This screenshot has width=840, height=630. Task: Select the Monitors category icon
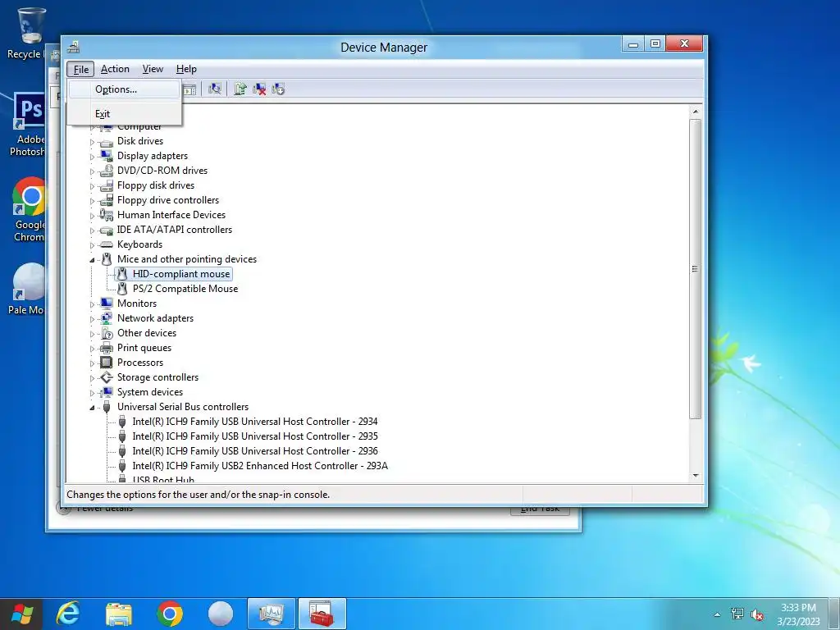click(107, 304)
